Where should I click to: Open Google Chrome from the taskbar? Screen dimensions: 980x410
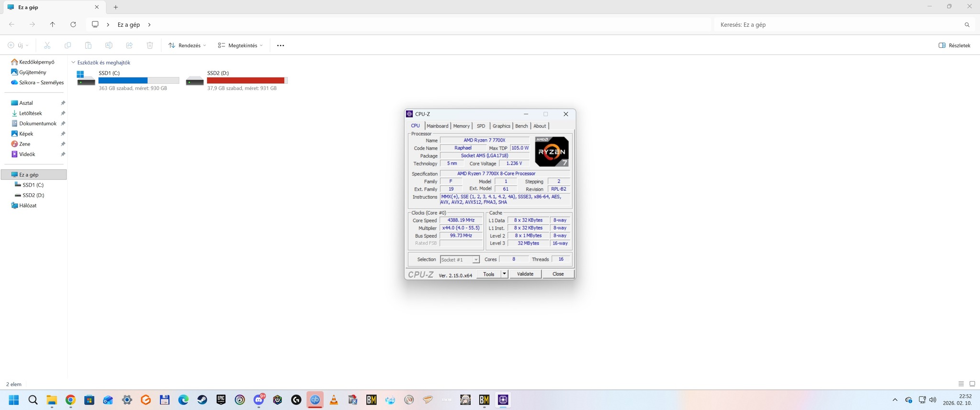pyautogui.click(x=70, y=400)
